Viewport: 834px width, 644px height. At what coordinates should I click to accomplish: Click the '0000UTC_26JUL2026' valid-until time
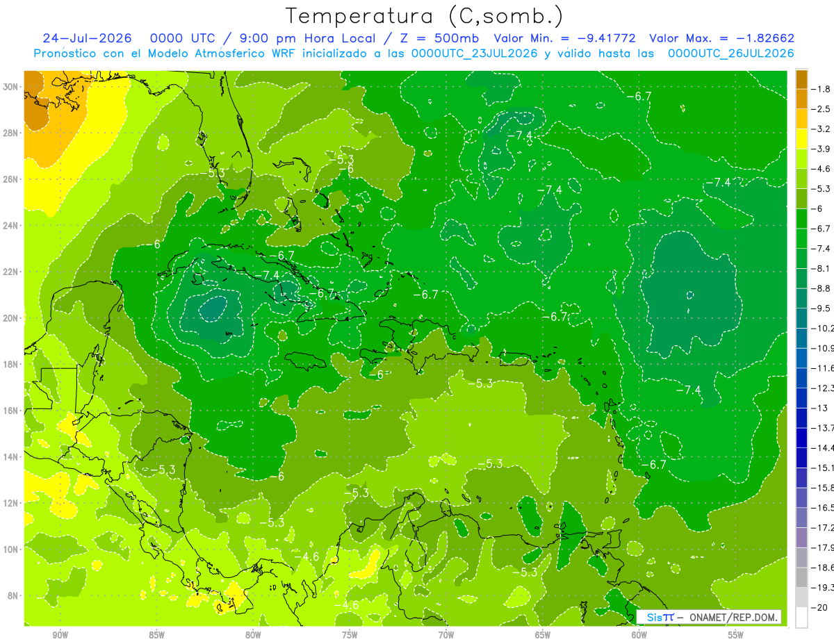[x=731, y=53]
